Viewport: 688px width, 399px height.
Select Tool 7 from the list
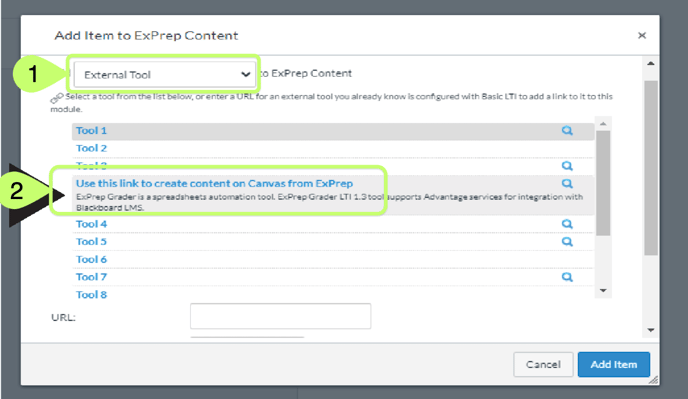[91, 277]
